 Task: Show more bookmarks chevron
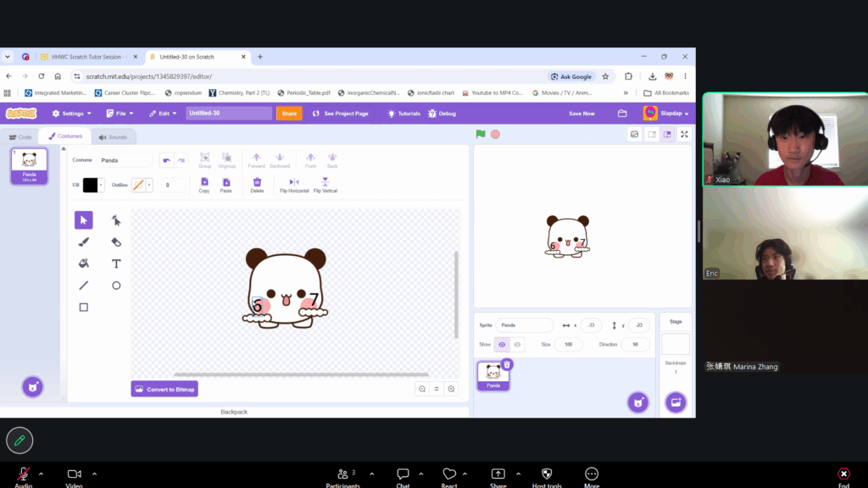click(x=626, y=93)
